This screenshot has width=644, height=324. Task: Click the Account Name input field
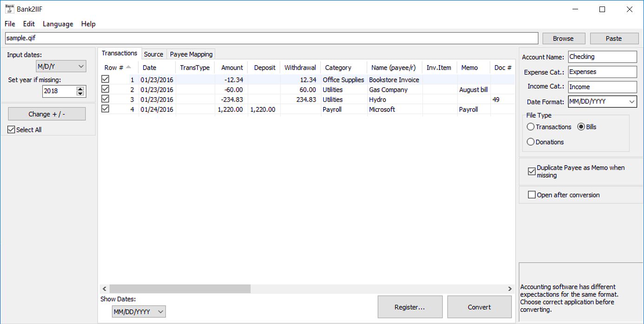(x=602, y=57)
